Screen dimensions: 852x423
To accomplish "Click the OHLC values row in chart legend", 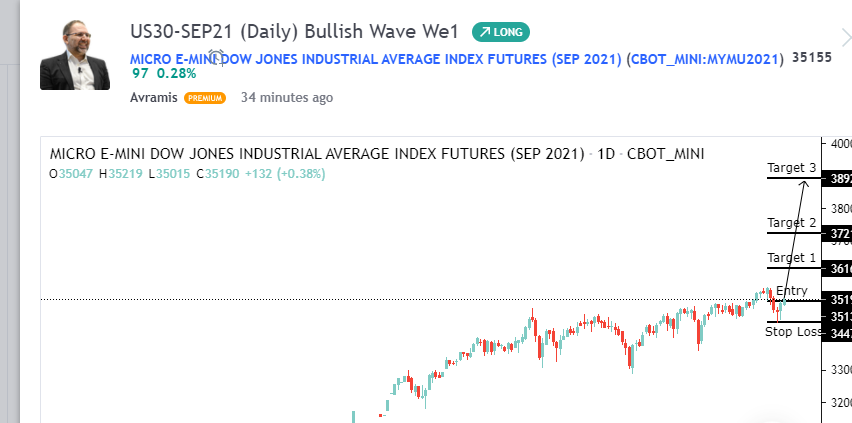I will (187, 174).
